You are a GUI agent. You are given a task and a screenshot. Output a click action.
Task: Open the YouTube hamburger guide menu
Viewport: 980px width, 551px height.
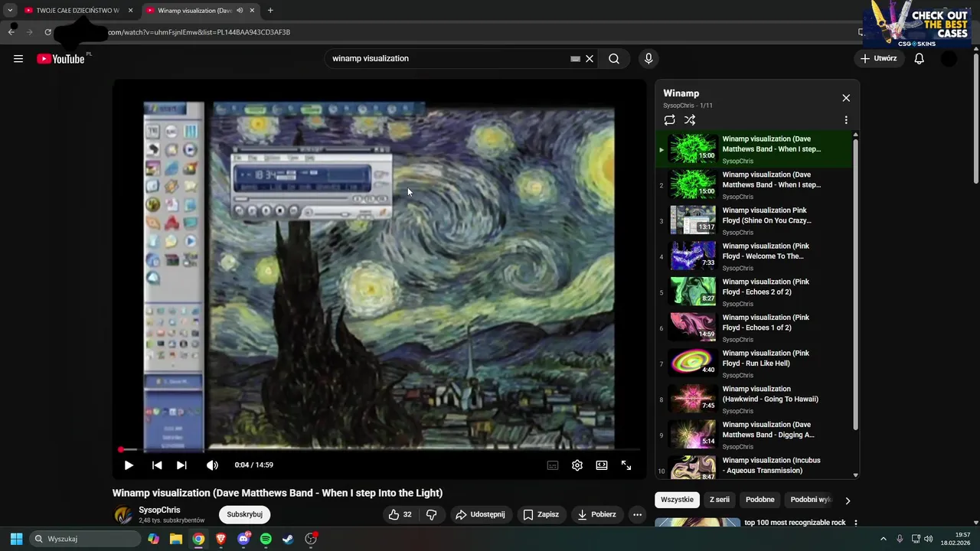tap(18, 59)
